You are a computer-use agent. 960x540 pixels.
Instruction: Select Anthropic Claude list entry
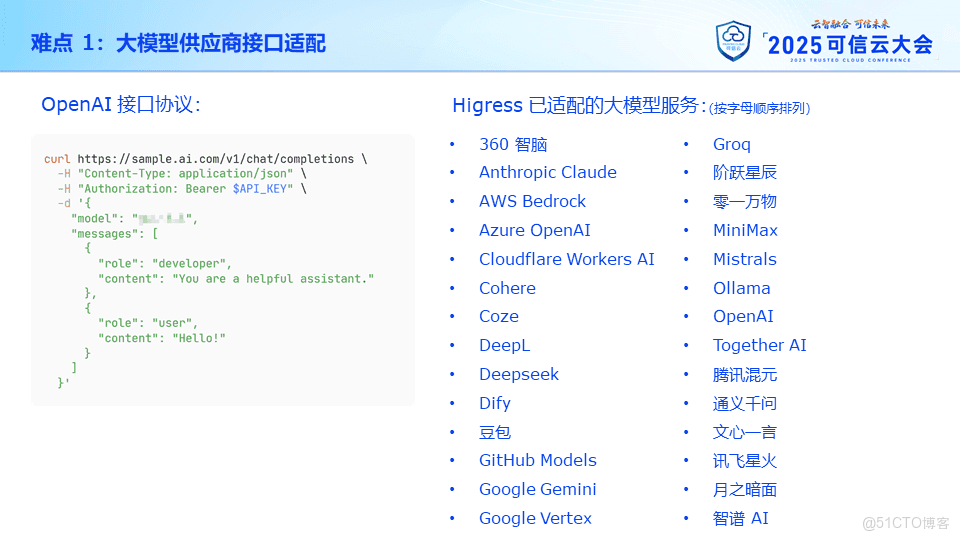[x=548, y=173]
